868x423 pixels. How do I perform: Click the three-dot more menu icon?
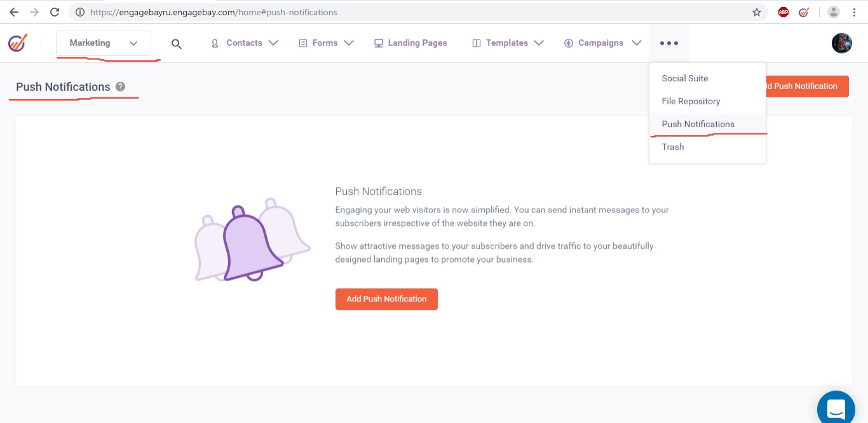[x=668, y=43]
